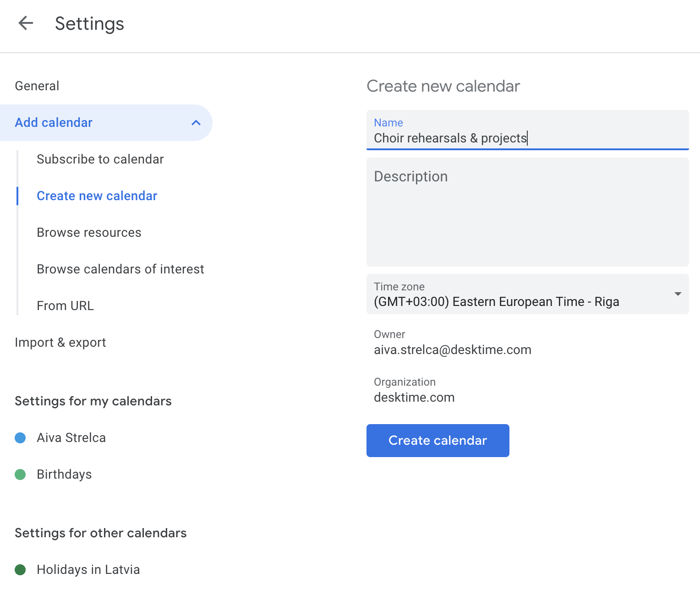Select Browse calendars of interest

pos(120,269)
